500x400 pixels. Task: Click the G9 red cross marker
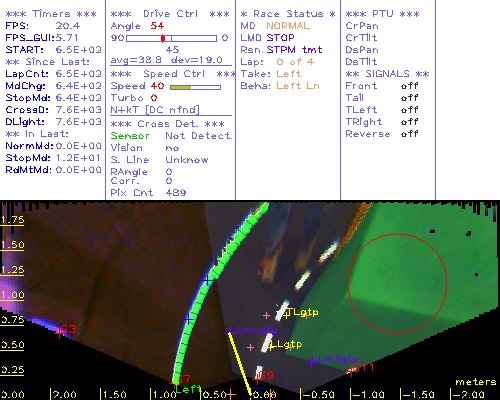[x=257, y=378]
